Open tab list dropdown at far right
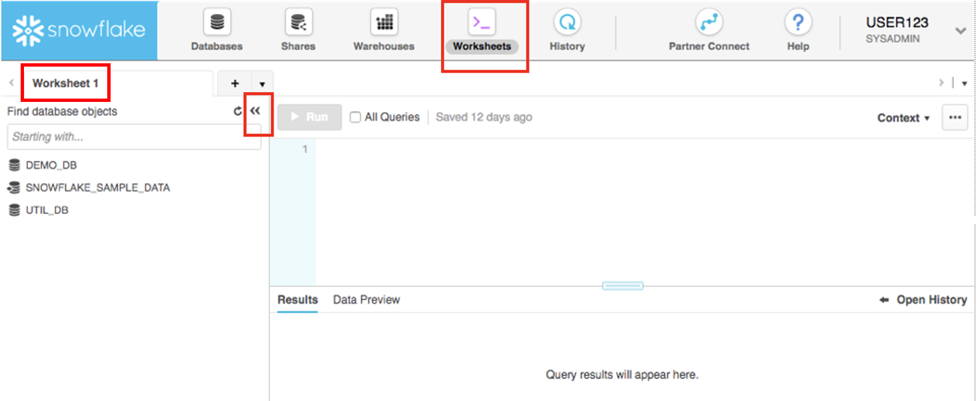980x401 pixels. [964, 83]
